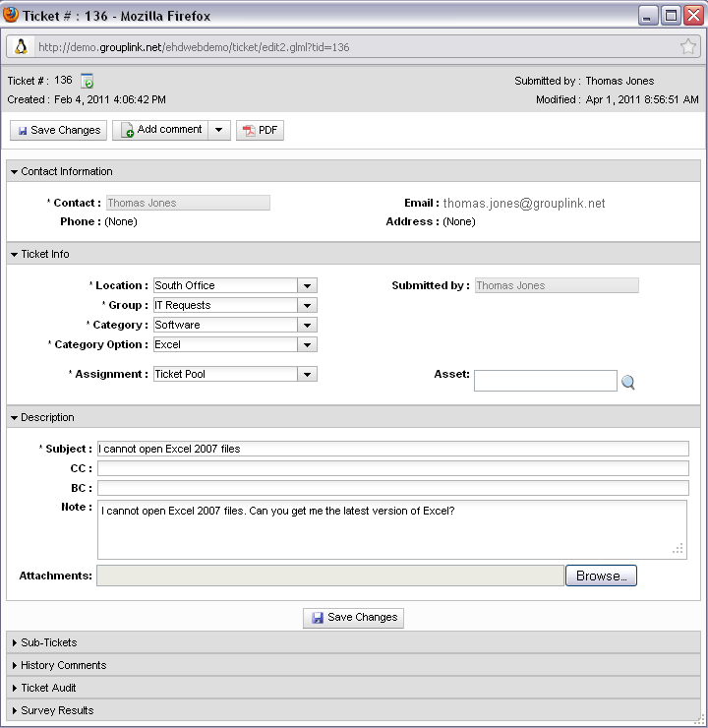Viewport: 708px width, 728px height.
Task: Click the ticket refresh icon beside 136
Action: 88,82
